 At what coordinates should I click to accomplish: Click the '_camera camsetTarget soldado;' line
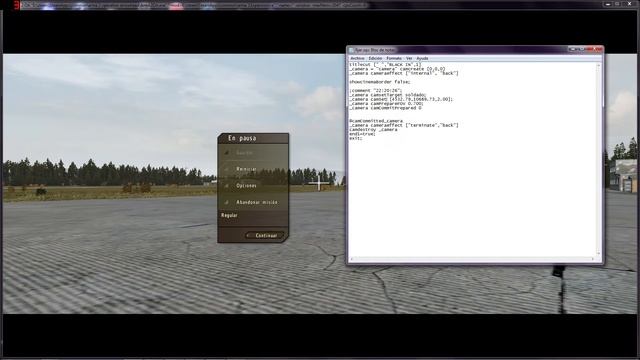click(x=388, y=95)
